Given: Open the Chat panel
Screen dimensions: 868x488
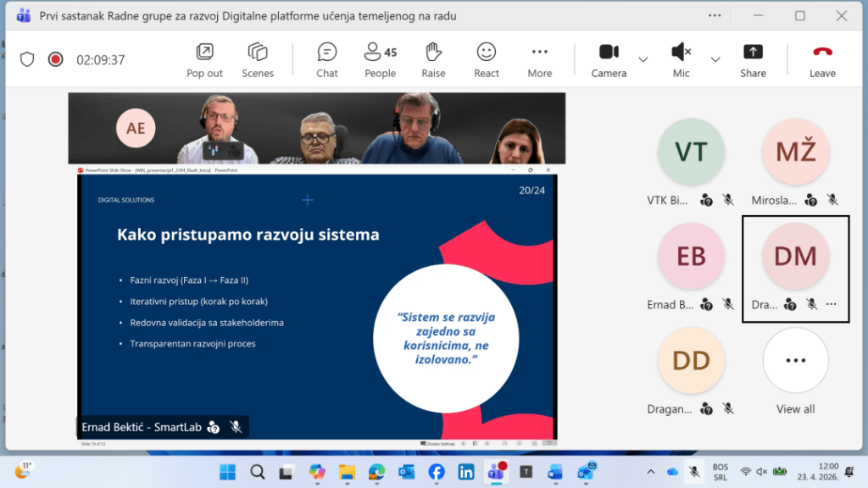Looking at the screenshot, I should tap(327, 60).
